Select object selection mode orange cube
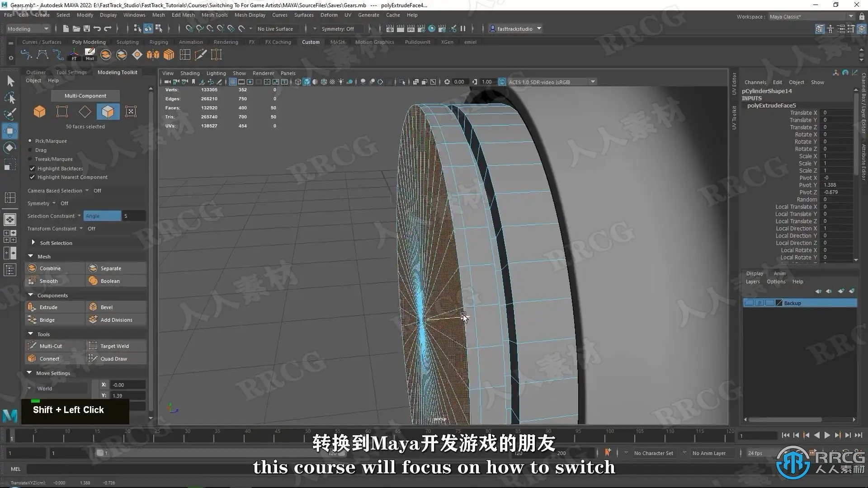 point(39,112)
